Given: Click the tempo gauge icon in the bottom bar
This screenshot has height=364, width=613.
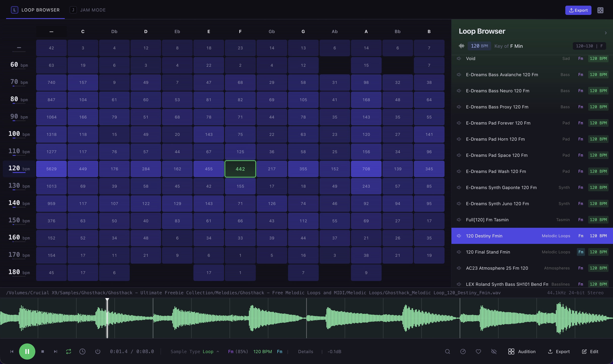Looking at the screenshot, I should (x=463, y=351).
